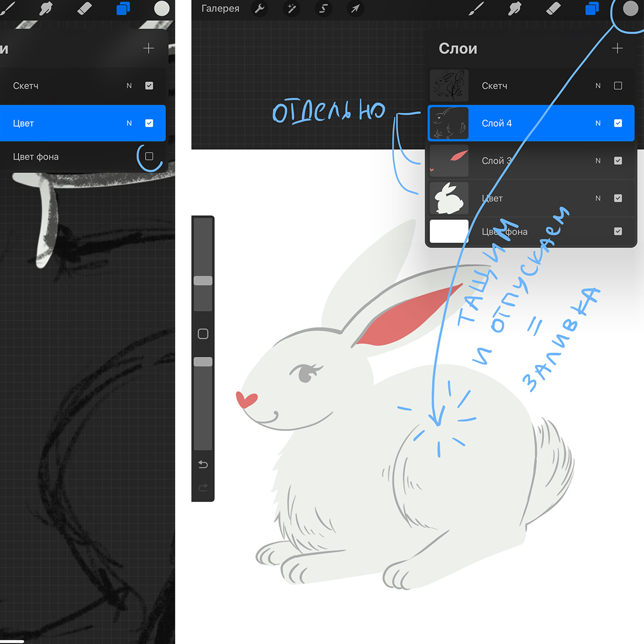Toggle the Layers icon in left screenshot toolbar
The width and height of the screenshot is (644, 644).
[x=123, y=9]
